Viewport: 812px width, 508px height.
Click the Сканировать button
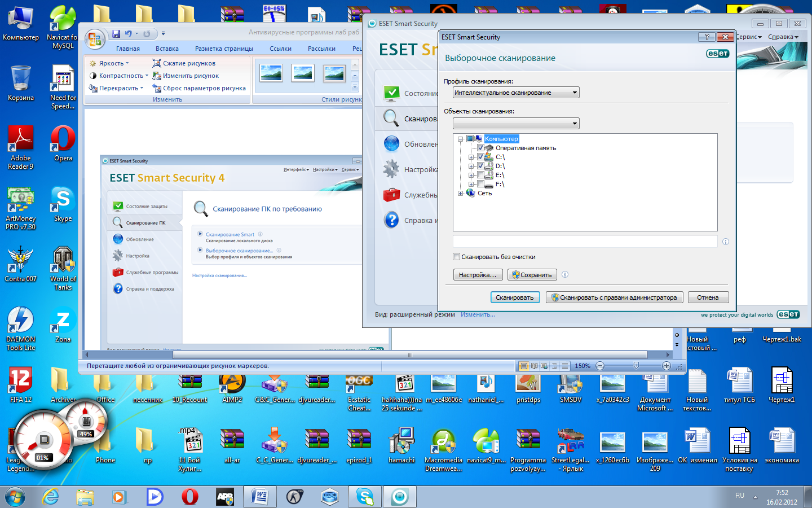(x=515, y=297)
